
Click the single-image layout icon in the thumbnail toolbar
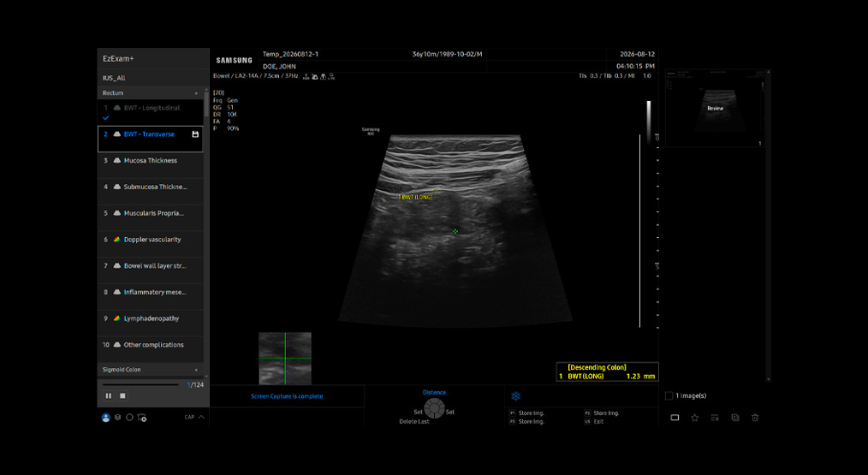(x=675, y=418)
